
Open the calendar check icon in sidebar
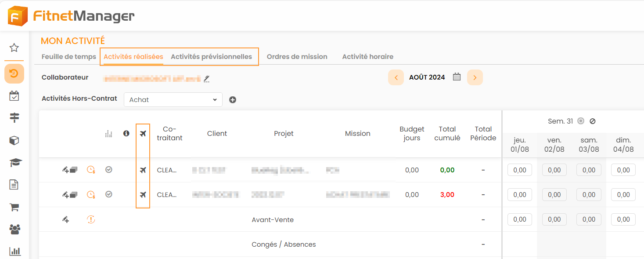[x=14, y=96]
